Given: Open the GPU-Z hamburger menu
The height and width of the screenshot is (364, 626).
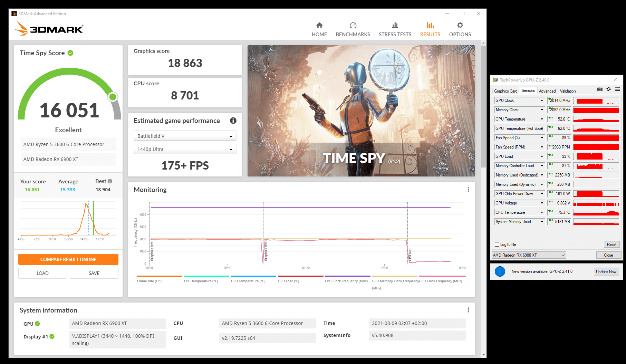Looking at the screenshot, I should click(x=617, y=89).
